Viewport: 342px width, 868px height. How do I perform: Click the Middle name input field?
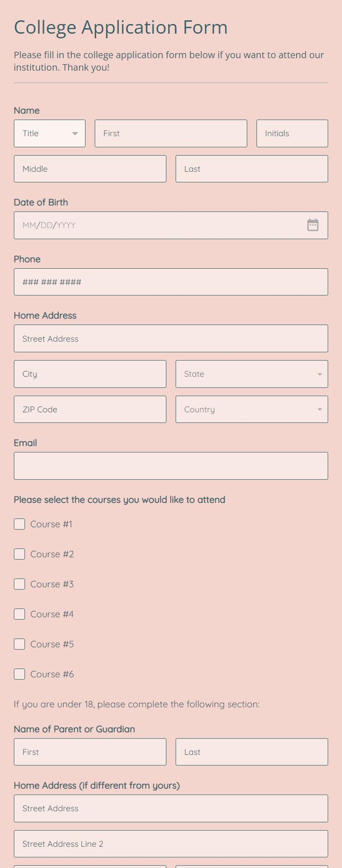(x=90, y=169)
